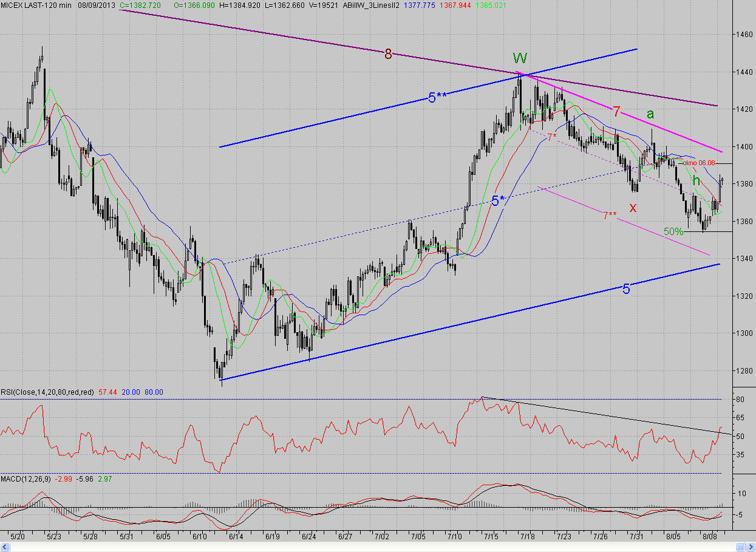
Task: Click the MACD(12,26,9) indicator title
Action: (26, 479)
